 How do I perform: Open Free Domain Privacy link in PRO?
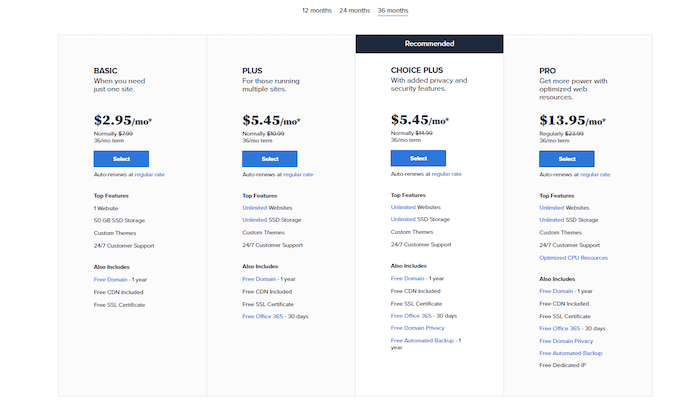point(566,341)
